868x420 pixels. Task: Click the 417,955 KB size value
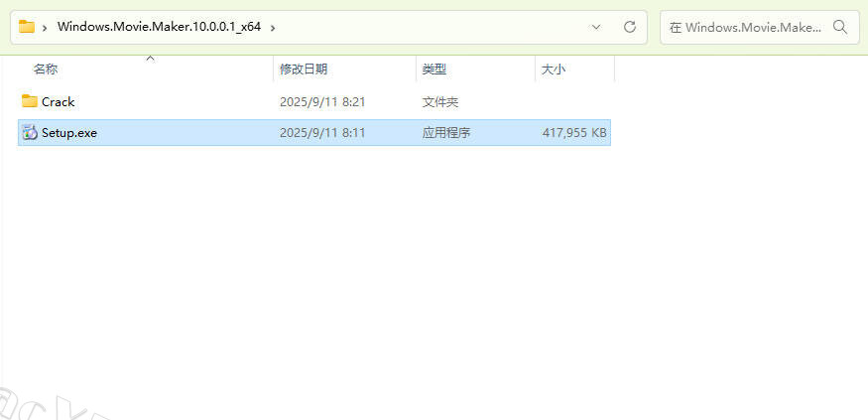(x=574, y=133)
